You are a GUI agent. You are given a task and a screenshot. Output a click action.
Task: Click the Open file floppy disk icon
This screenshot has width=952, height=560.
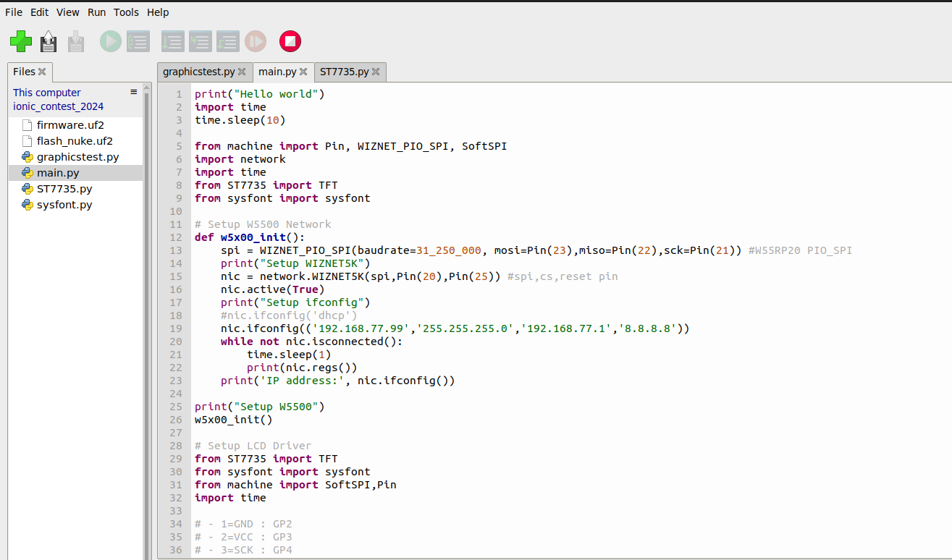pos(49,41)
